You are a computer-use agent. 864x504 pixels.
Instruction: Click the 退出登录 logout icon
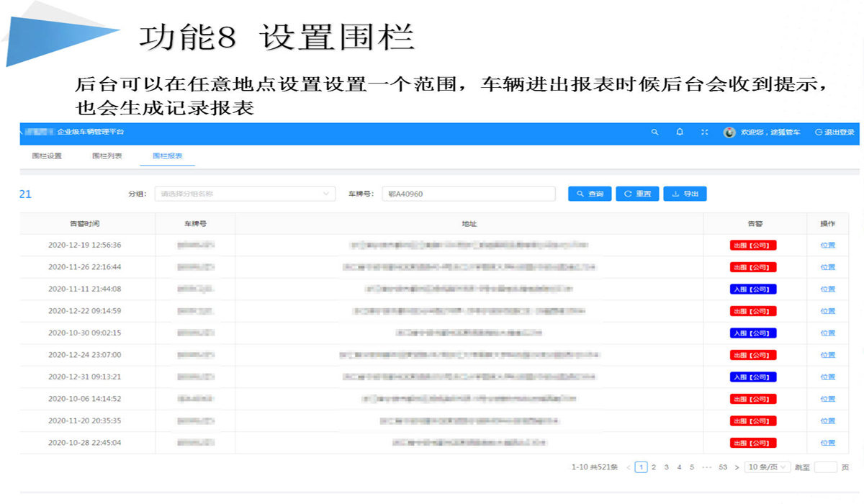point(819,132)
